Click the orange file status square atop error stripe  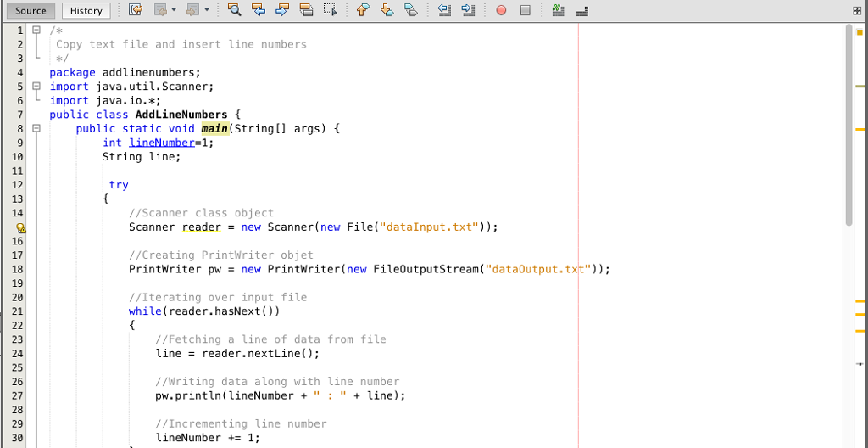[860, 32]
